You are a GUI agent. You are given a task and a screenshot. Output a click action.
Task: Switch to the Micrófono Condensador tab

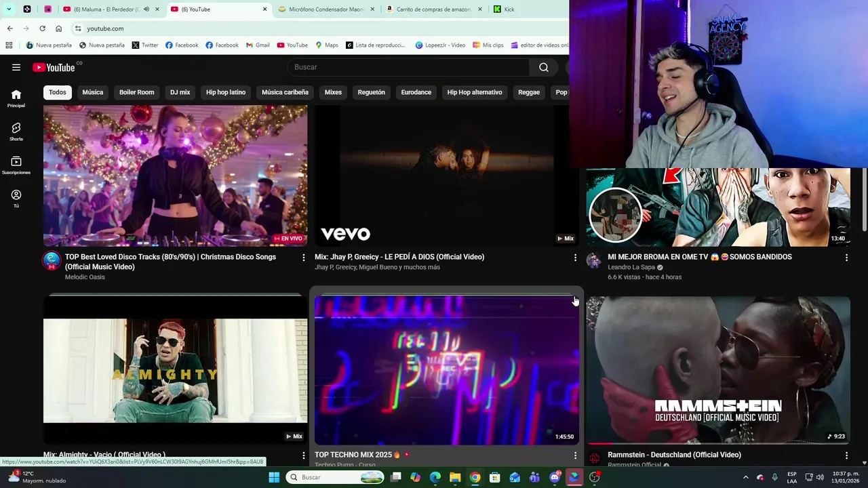326,9
